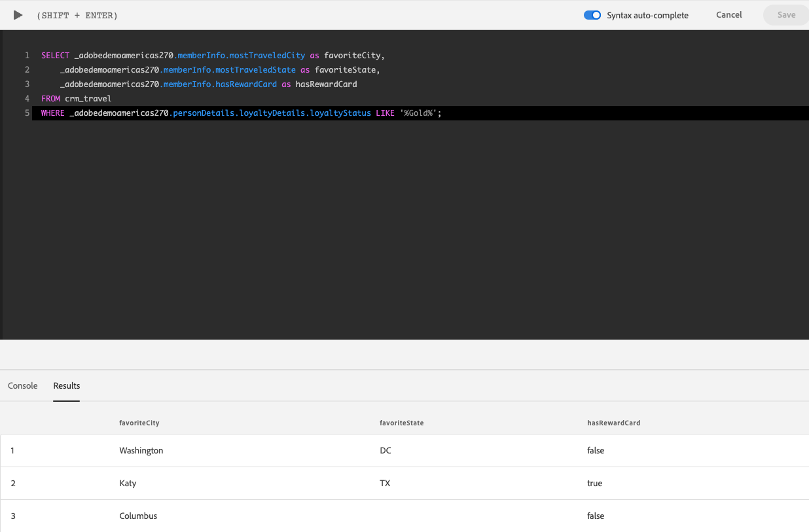This screenshot has height=532, width=809.
Task: Click the false value in Washington row
Action: [596, 450]
